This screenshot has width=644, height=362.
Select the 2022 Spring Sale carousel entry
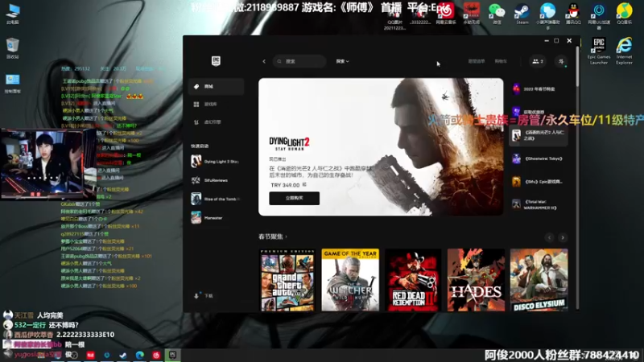point(539,88)
